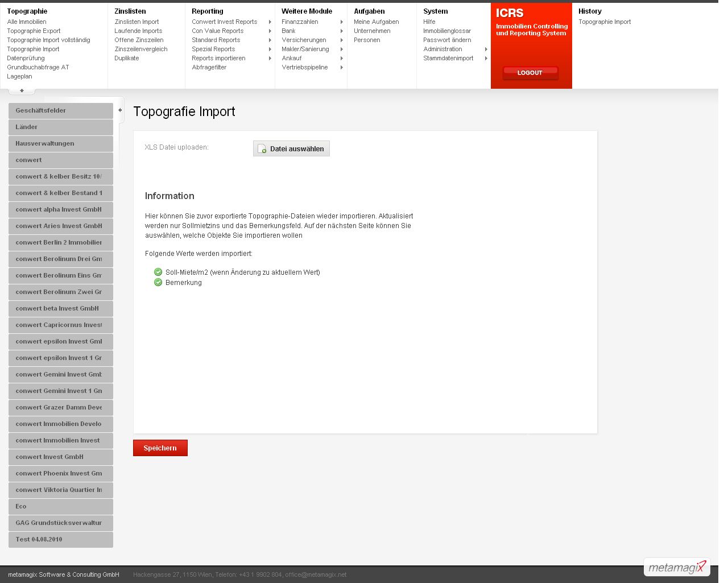728x583 pixels.
Task: Collapse the top menu with the up arrow
Action: 22,90
